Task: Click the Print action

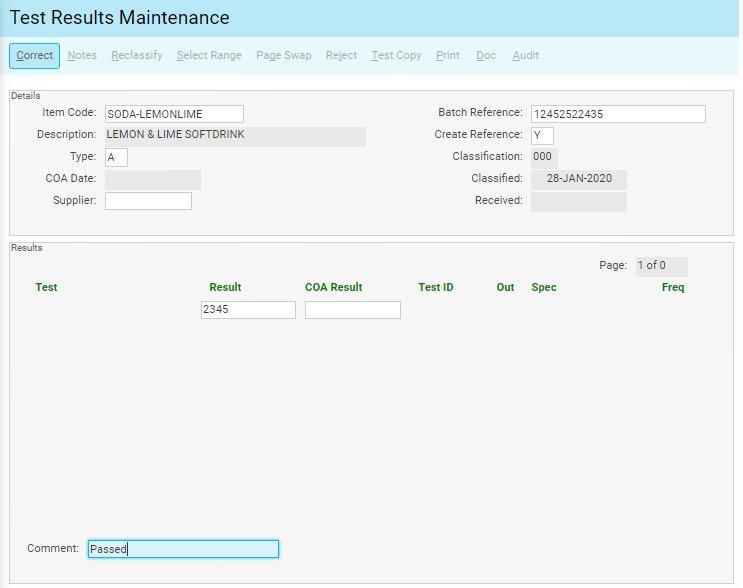Action: pyautogui.click(x=448, y=55)
